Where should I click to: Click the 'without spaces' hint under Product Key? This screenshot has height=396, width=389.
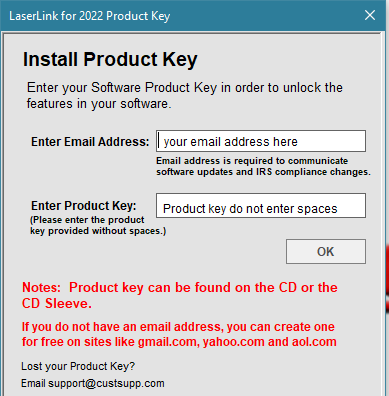pos(98,225)
